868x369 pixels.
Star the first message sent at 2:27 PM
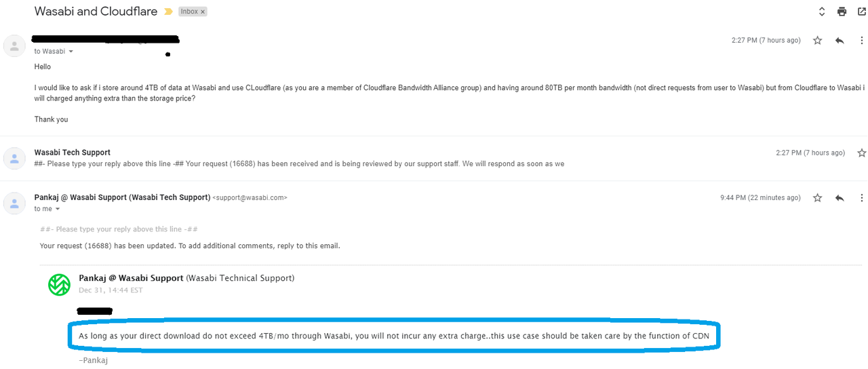(x=817, y=41)
